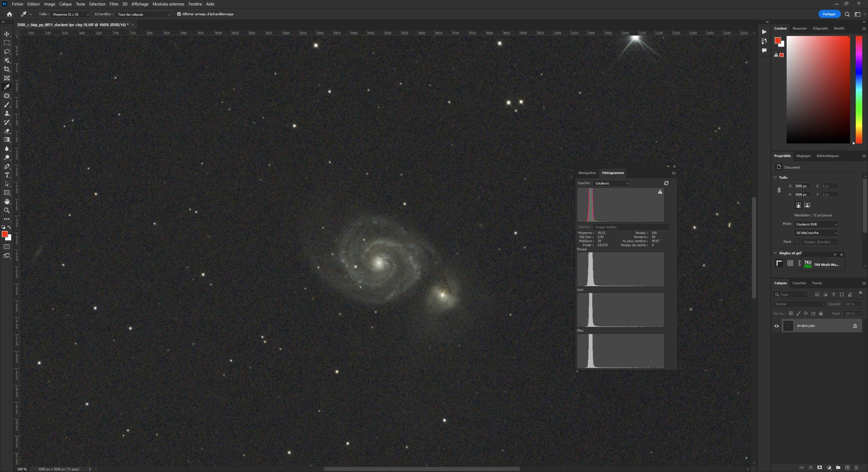The width and height of the screenshot is (868, 472).
Task: Open the Normal blend mode dropdown
Action: (x=799, y=304)
